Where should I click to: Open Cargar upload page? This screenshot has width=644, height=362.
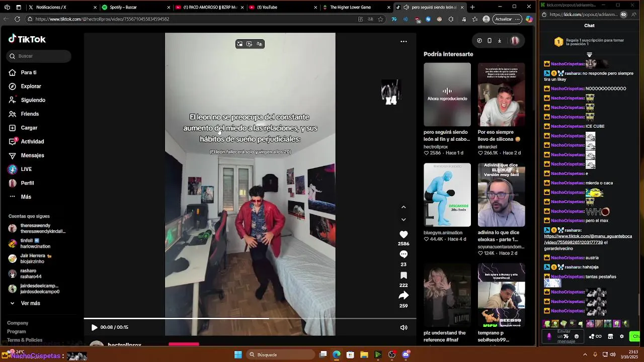[x=29, y=128]
